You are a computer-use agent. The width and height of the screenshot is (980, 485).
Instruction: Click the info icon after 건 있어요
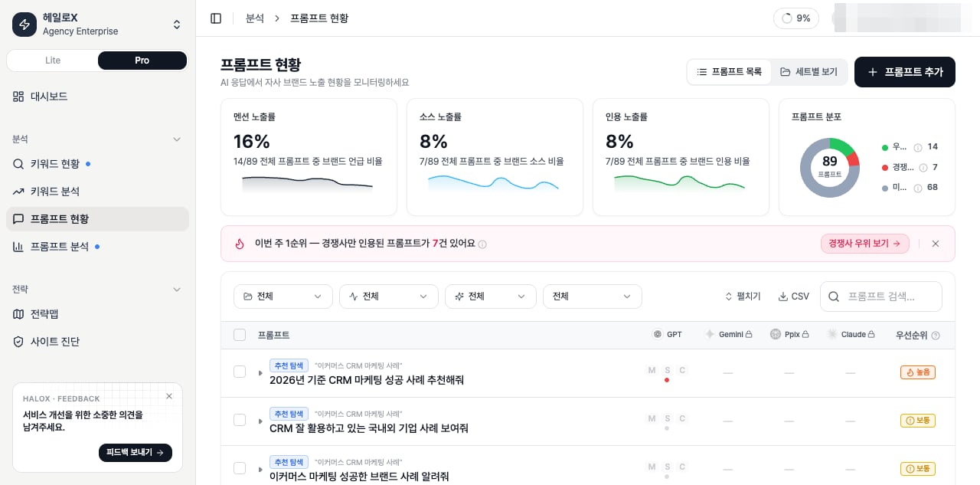tap(482, 244)
